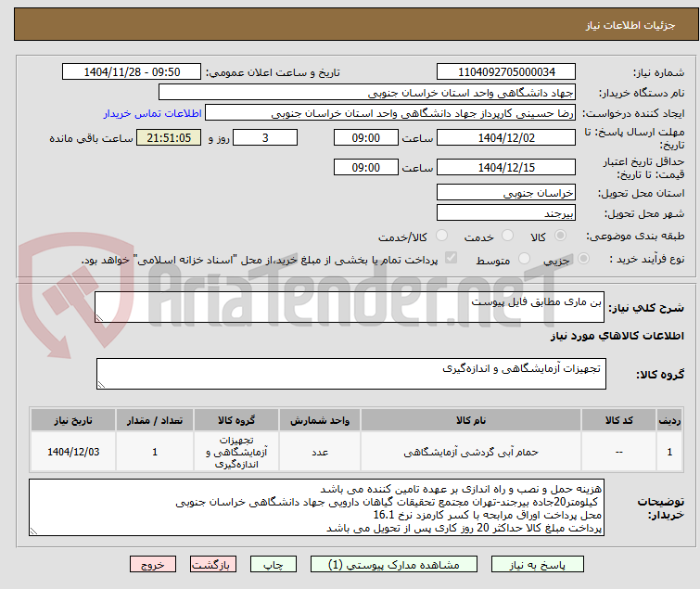Choose the متوسط purchase type radio
This screenshot has height=589, width=700.
pyautogui.click(x=524, y=259)
